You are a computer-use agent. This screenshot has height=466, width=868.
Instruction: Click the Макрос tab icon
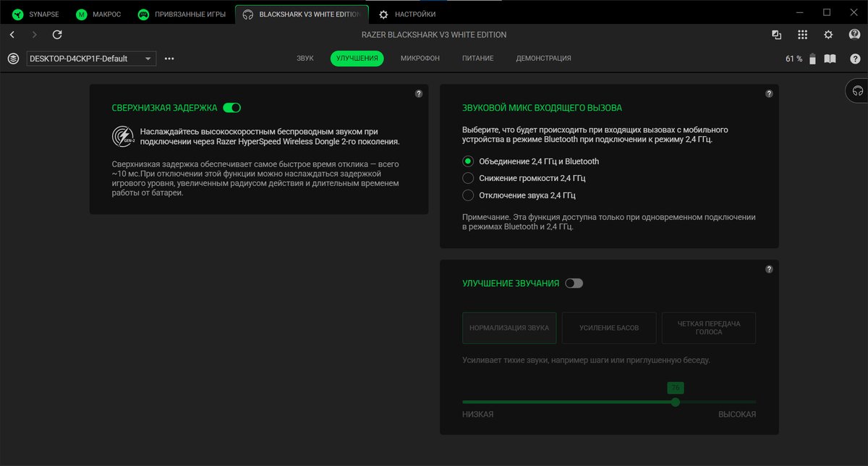(x=82, y=14)
